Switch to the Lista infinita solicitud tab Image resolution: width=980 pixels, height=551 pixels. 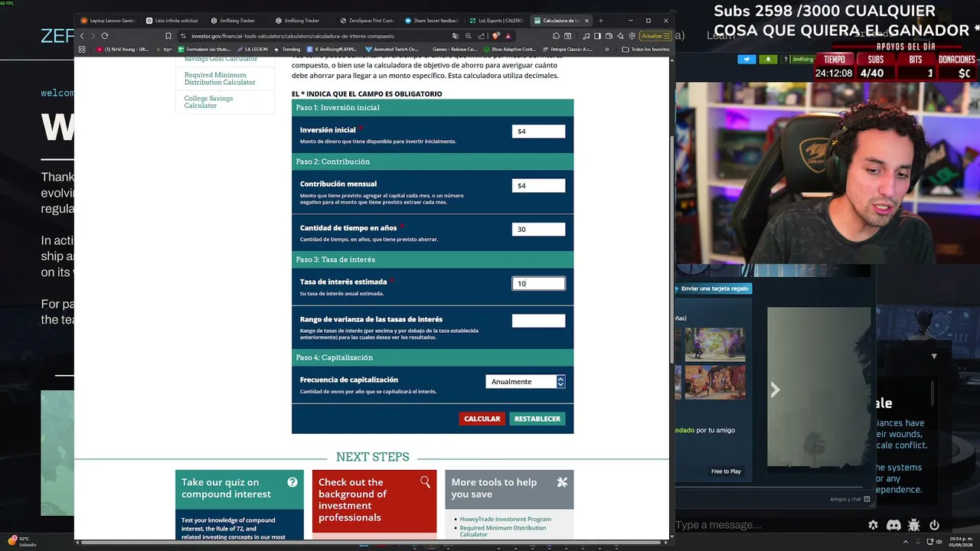pyautogui.click(x=172, y=21)
